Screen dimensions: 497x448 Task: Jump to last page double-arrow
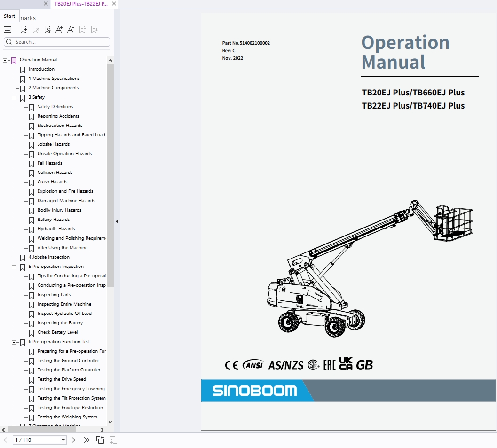click(x=87, y=440)
